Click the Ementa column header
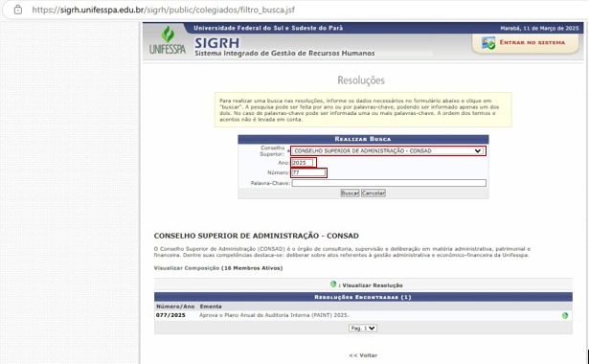 211,307
